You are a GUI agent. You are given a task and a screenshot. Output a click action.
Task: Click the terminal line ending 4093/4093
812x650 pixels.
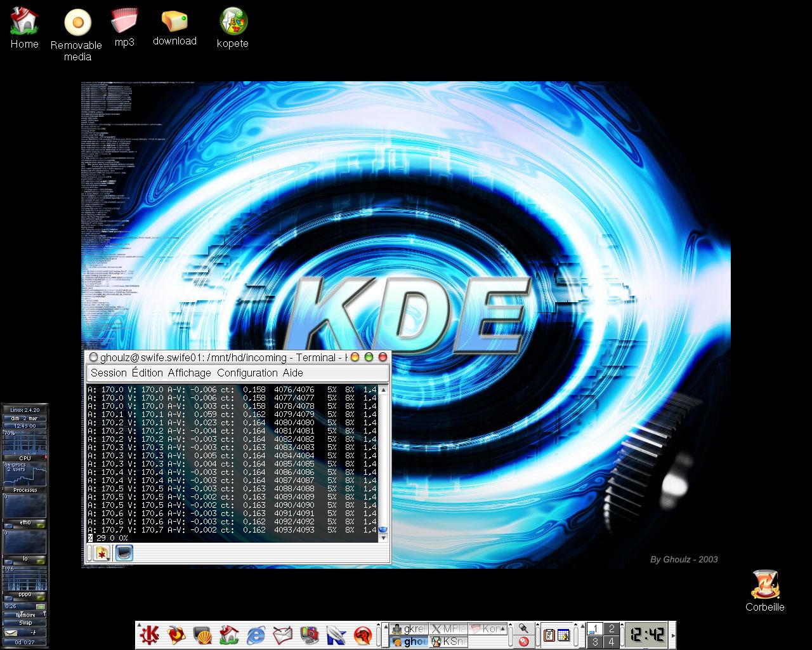(232, 529)
